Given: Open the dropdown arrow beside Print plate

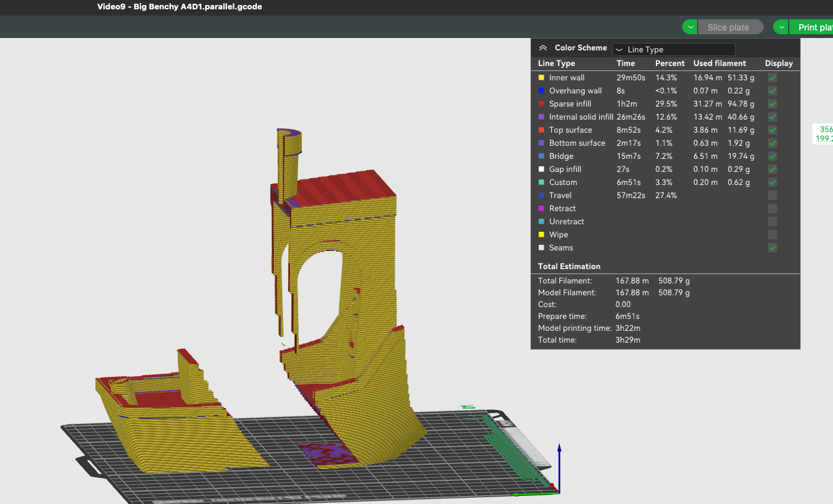Looking at the screenshot, I should pos(781,27).
